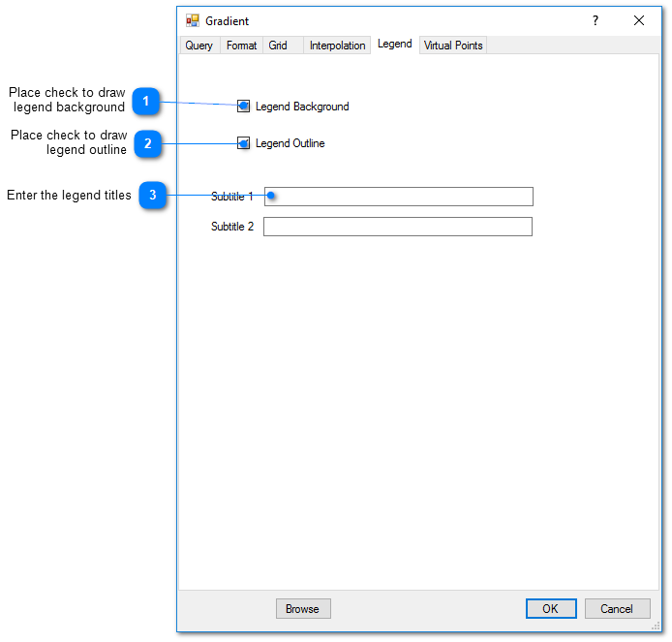Close the Gradient dialog window
This screenshot has height=642, width=672.
coord(639,20)
